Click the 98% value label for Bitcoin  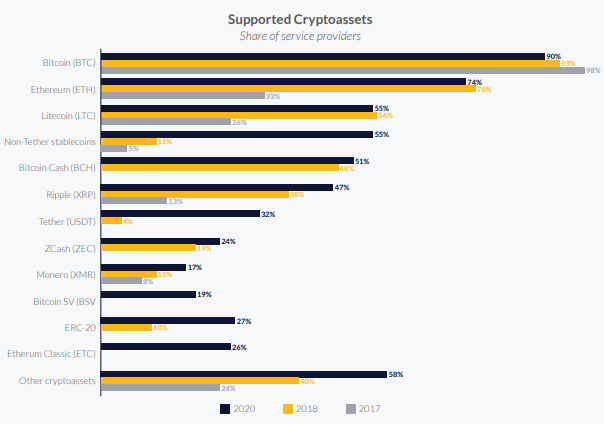click(593, 70)
